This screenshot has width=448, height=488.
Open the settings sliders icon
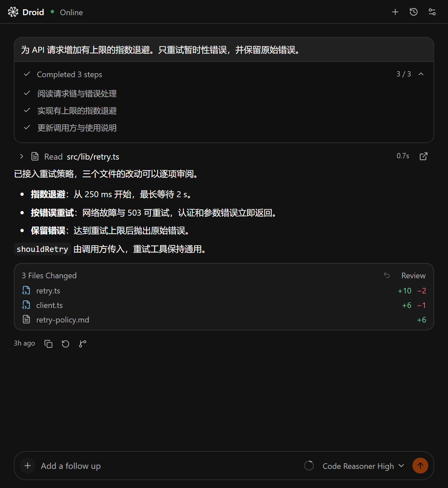tap(432, 12)
